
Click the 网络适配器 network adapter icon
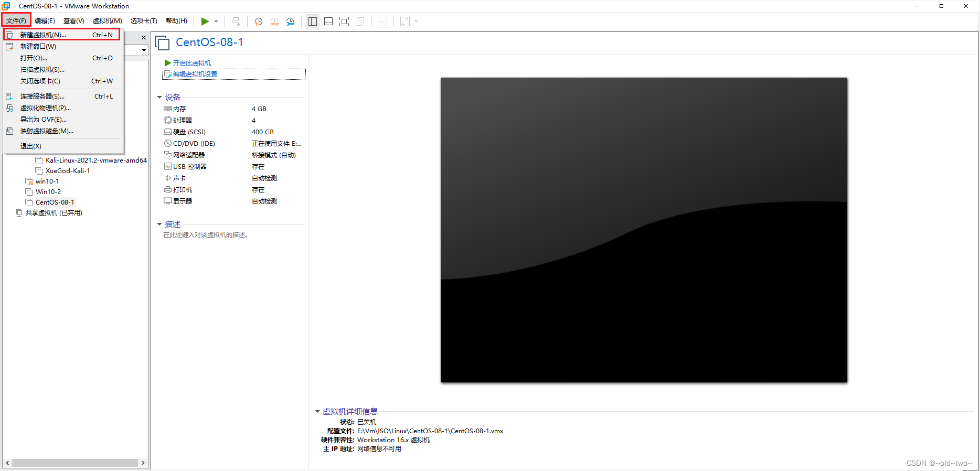pos(168,155)
